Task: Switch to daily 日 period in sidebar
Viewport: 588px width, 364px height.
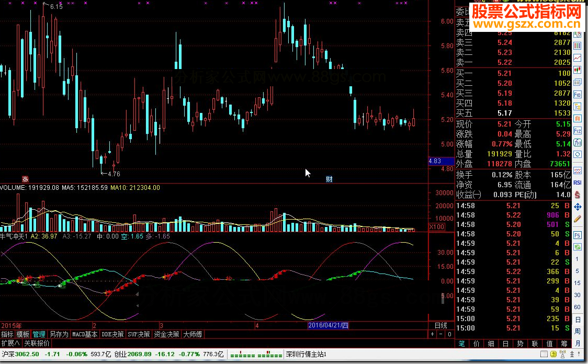Action: click(578, 320)
